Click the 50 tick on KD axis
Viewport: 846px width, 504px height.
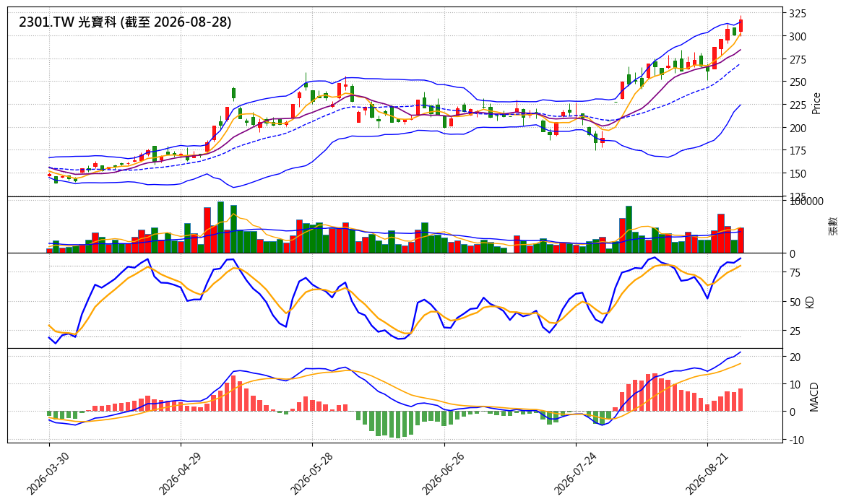[794, 303]
